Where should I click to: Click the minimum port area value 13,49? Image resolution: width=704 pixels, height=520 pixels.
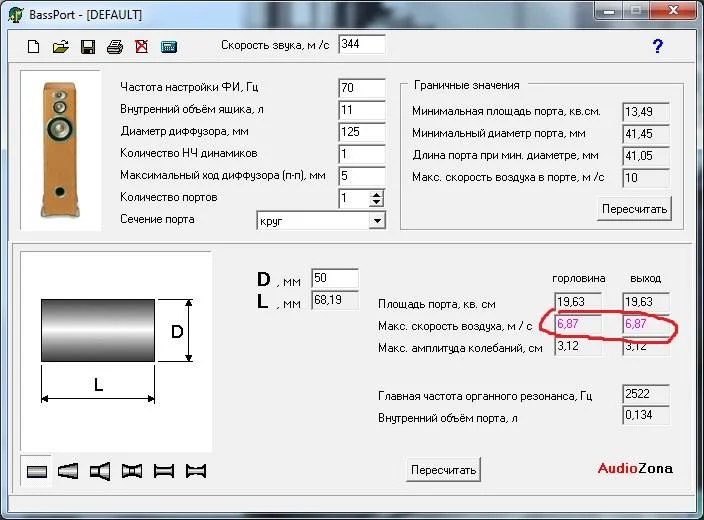[x=646, y=112]
